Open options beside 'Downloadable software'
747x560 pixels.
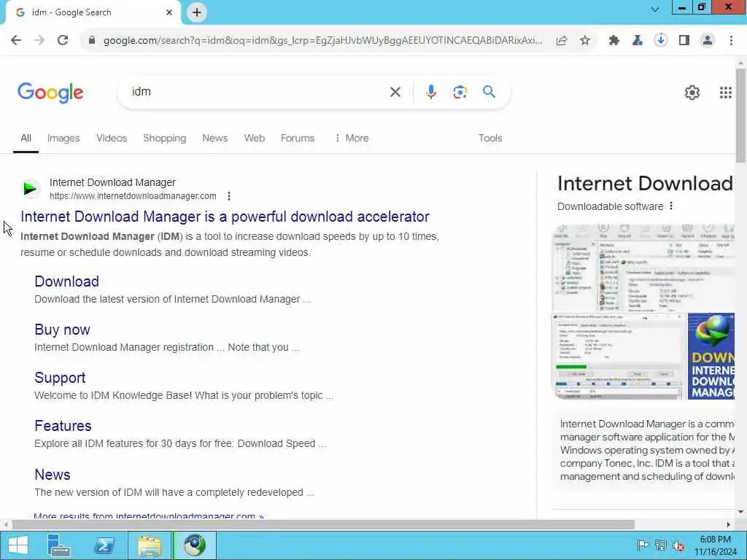tap(671, 206)
